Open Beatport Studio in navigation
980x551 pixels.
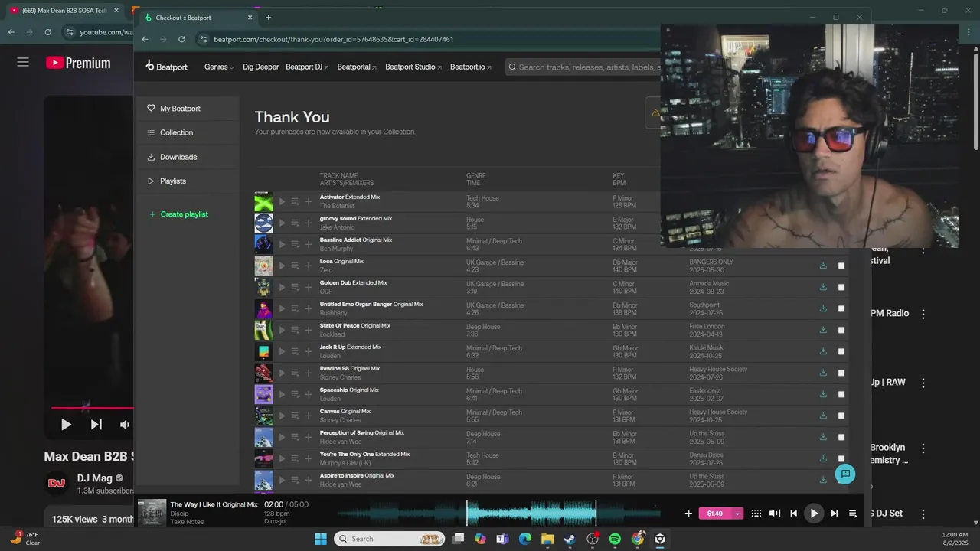[413, 67]
